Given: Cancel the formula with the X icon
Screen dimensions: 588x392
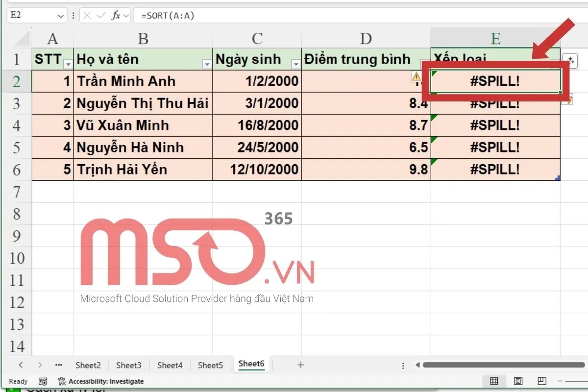Looking at the screenshot, I should coord(87,15).
